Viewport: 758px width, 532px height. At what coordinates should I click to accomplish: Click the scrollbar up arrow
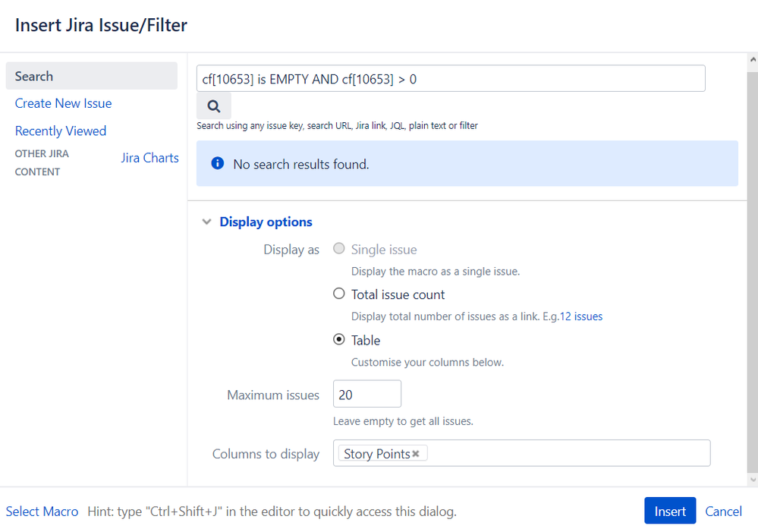click(x=750, y=58)
